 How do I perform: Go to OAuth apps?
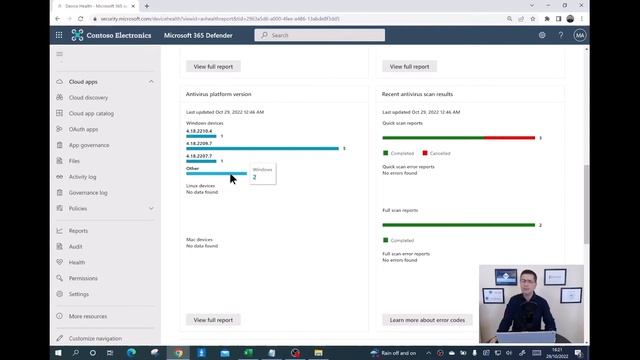(x=83, y=129)
